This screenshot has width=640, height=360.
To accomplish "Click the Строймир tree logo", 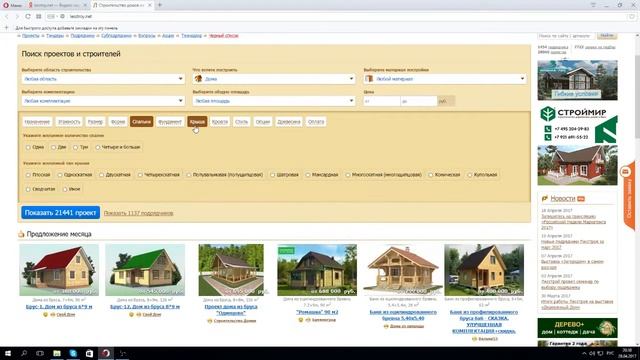I will click(547, 114).
